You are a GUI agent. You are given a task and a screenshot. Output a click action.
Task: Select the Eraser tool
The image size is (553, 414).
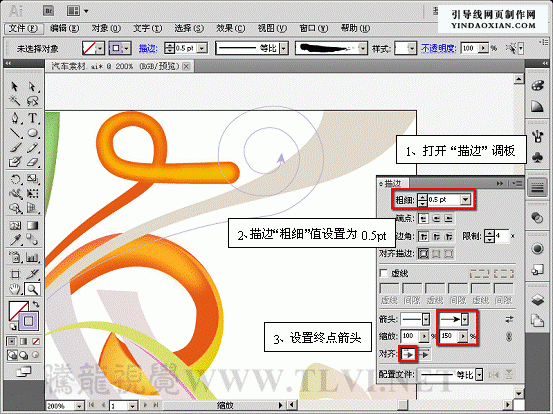pos(32,162)
